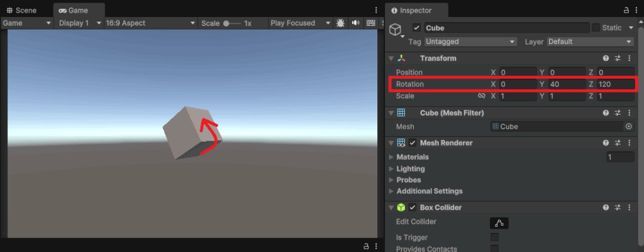The image size is (644, 252).
Task: Toggle Mute Audio speaker icon
Action: pyautogui.click(x=355, y=23)
